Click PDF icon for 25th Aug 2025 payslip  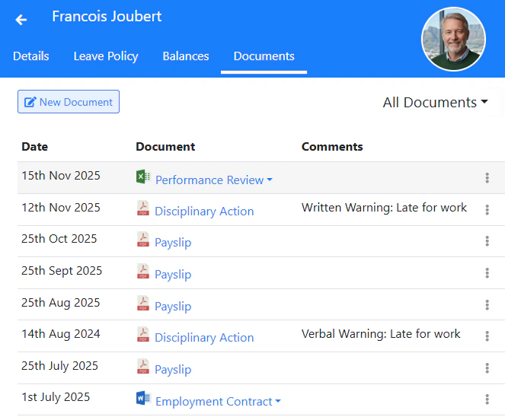(143, 303)
